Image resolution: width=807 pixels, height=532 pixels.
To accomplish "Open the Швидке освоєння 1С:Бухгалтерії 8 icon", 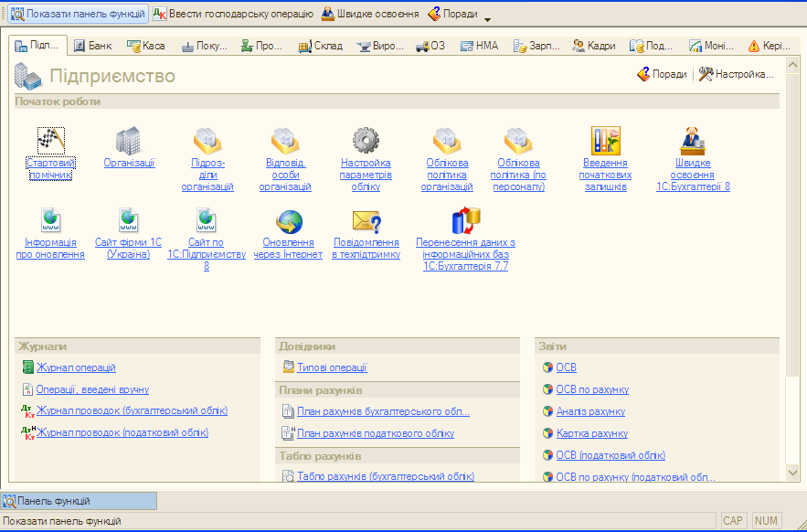I will click(x=693, y=141).
